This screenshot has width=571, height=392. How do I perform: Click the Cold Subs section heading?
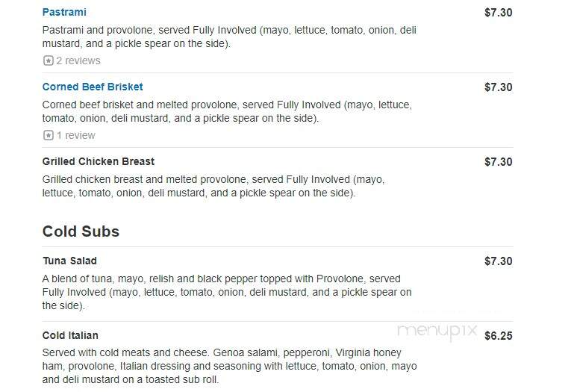(81, 231)
